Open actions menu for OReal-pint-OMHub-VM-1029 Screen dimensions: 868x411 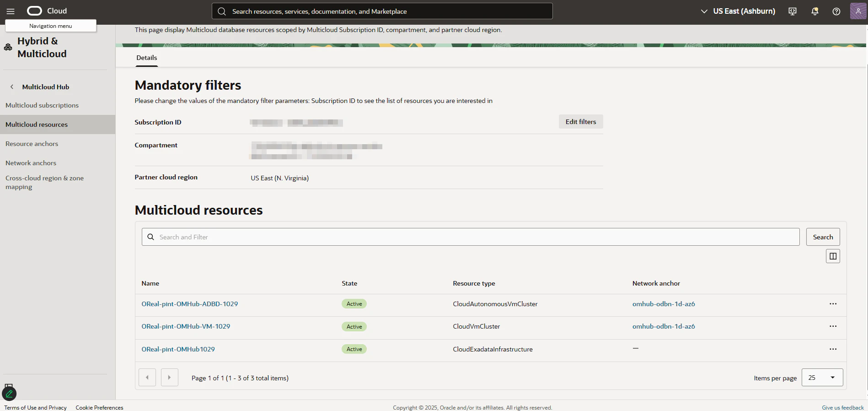pyautogui.click(x=833, y=326)
